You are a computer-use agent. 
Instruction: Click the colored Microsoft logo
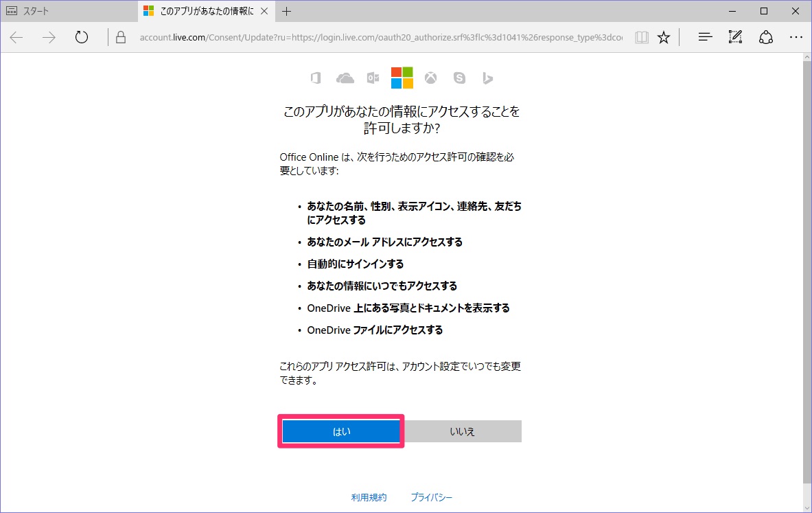pos(402,78)
